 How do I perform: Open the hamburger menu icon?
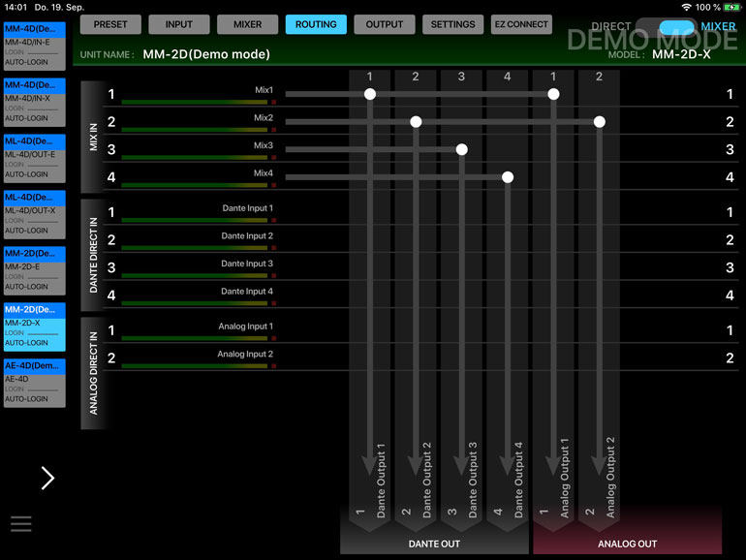point(21,523)
